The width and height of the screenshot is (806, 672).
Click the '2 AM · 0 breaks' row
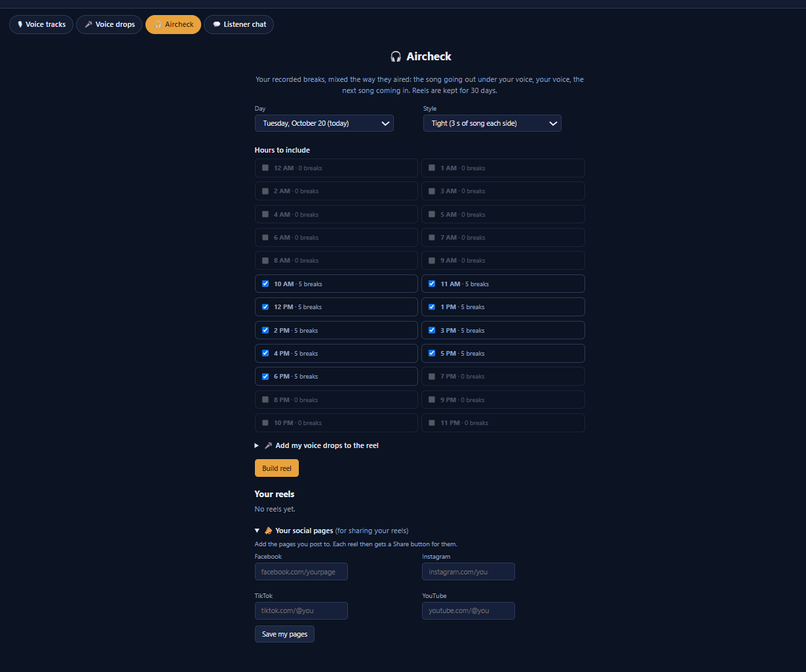click(x=336, y=191)
